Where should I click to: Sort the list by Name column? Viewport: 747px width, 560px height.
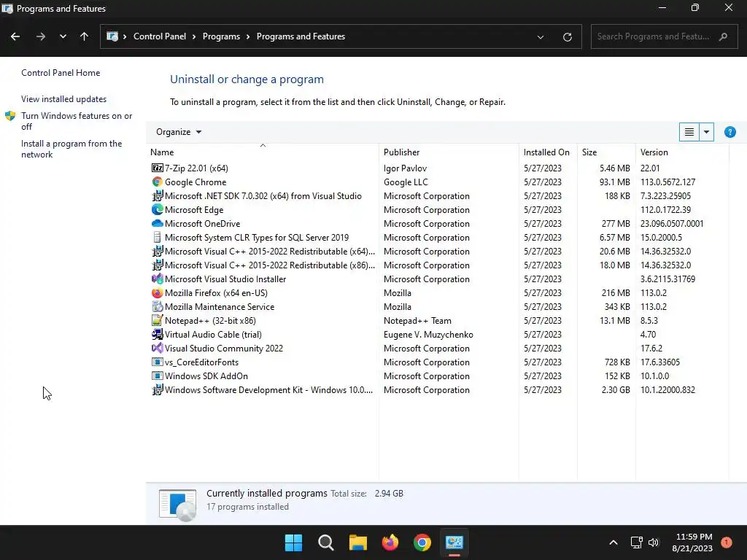click(x=262, y=152)
